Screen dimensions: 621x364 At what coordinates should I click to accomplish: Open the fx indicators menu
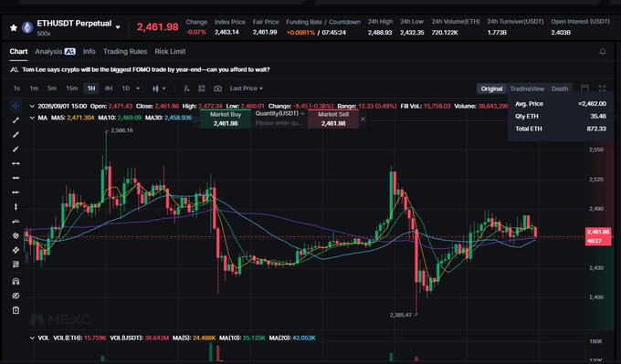point(186,88)
